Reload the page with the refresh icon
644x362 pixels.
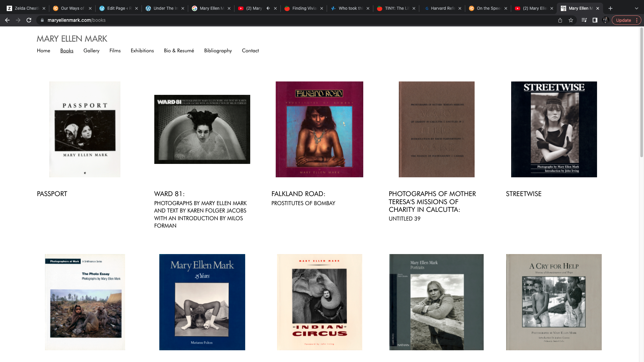29,20
